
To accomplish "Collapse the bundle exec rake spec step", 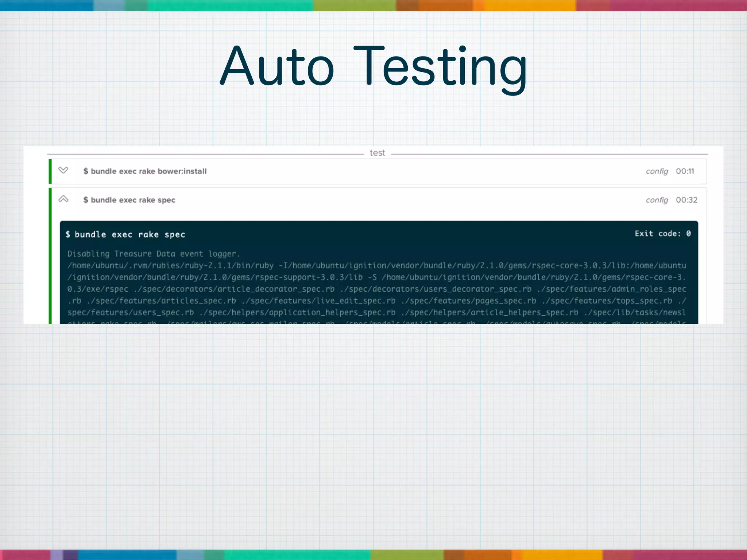I will pos(63,199).
